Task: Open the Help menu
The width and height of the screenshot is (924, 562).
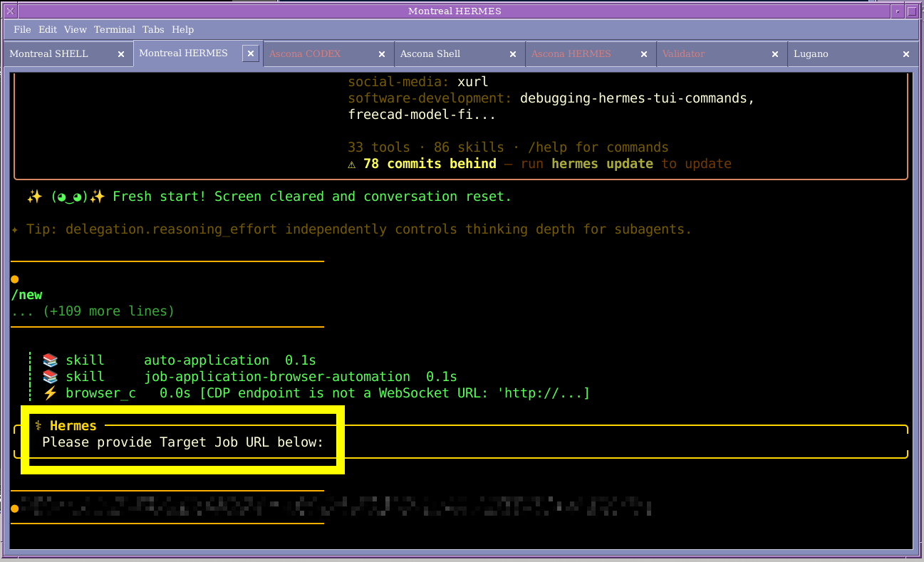Action: point(182,29)
